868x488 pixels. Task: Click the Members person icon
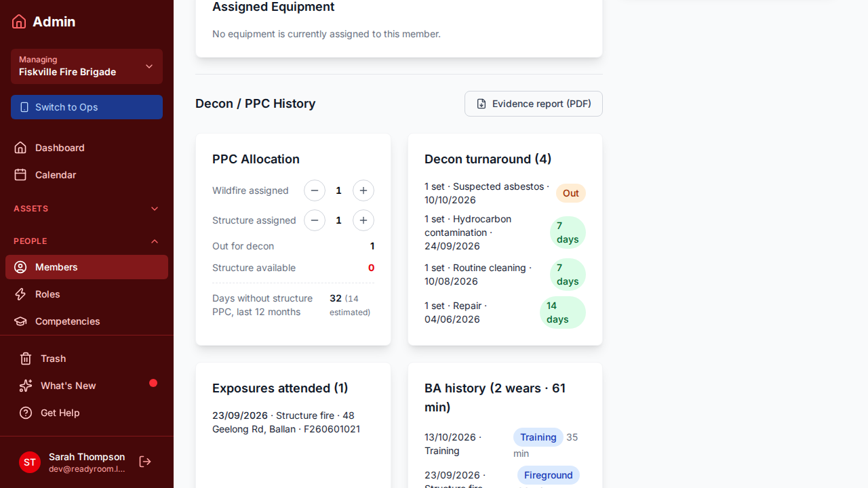click(20, 267)
